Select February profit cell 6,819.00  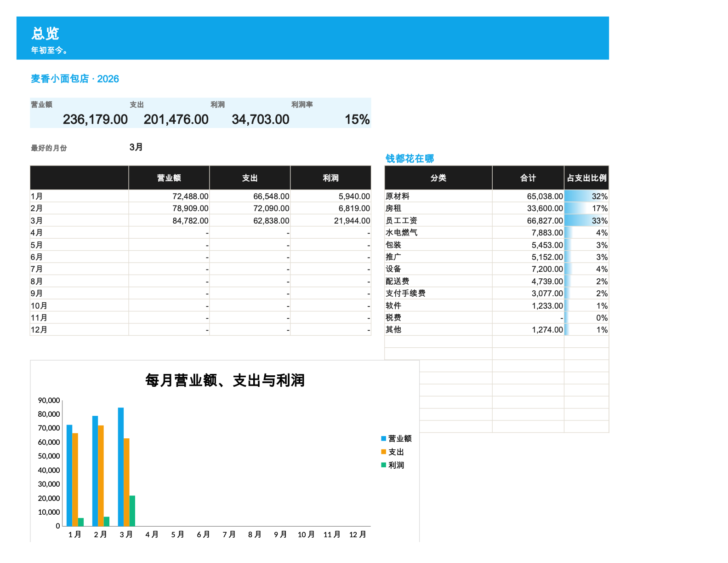click(x=331, y=208)
